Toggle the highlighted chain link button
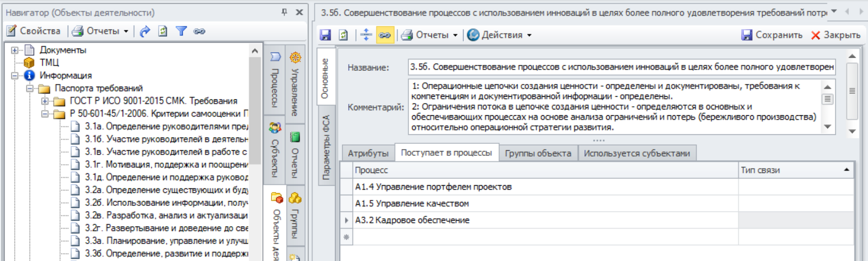Screen dimensions: 868x261 click(x=384, y=35)
